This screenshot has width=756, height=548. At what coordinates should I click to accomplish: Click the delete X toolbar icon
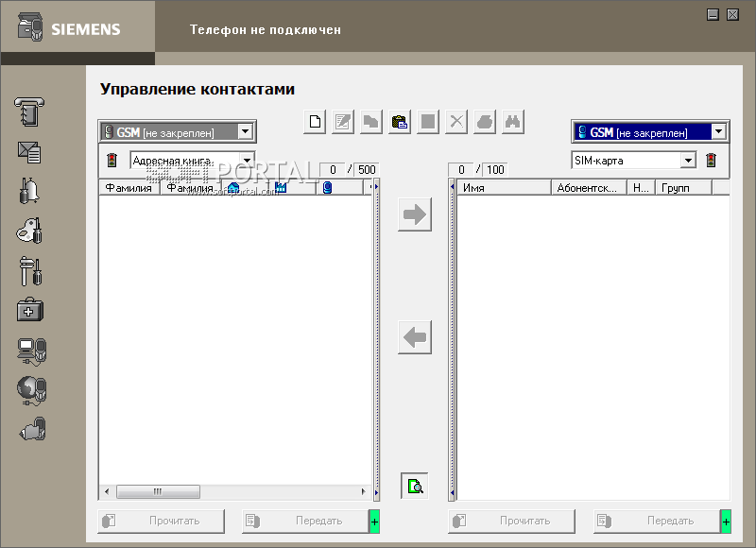point(456,122)
